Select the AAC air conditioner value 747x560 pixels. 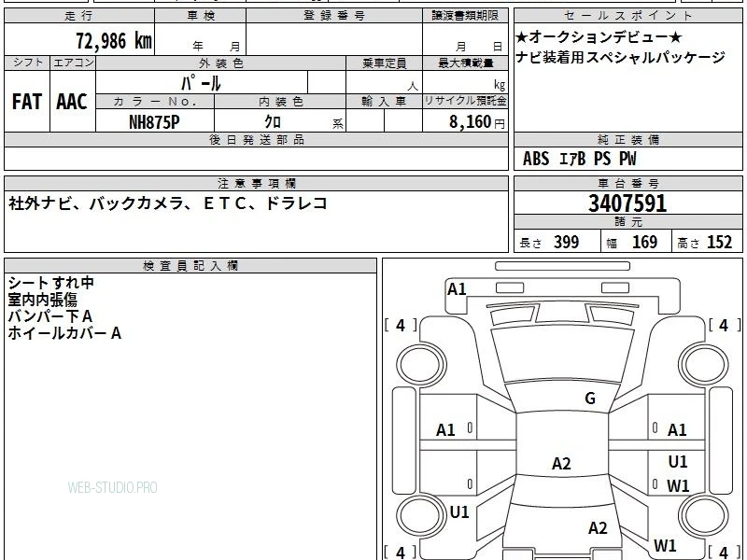72,102
